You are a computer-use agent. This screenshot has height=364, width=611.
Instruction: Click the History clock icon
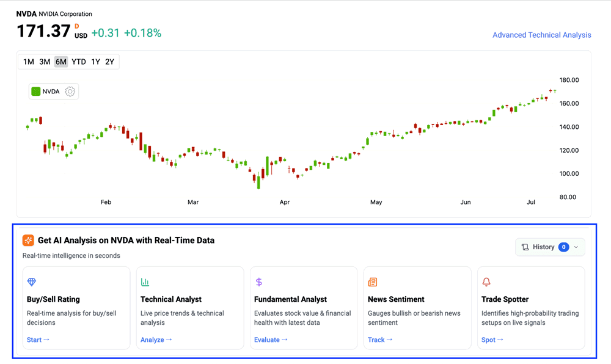pos(525,247)
